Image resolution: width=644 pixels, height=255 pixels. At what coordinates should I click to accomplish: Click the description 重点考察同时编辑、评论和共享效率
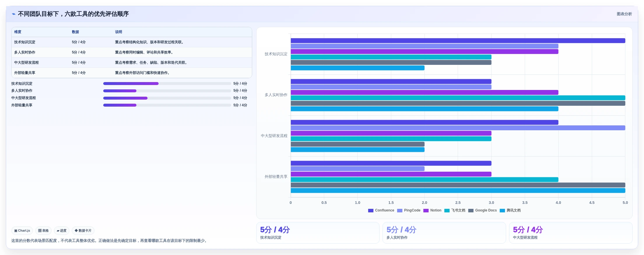[x=144, y=52]
